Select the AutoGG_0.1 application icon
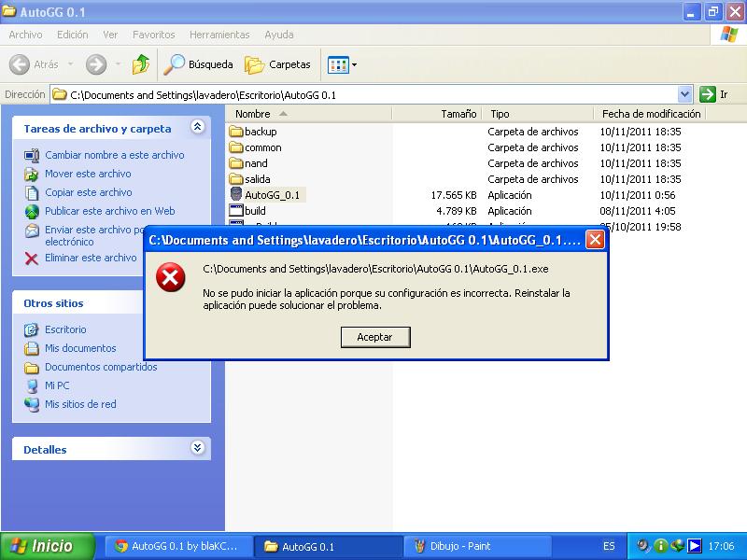 [x=236, y=194]
